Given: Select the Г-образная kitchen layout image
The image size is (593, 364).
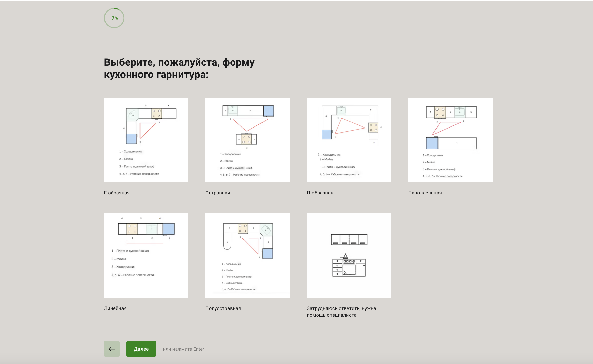Looking at the screenshot, I should [x=146, y=139].
